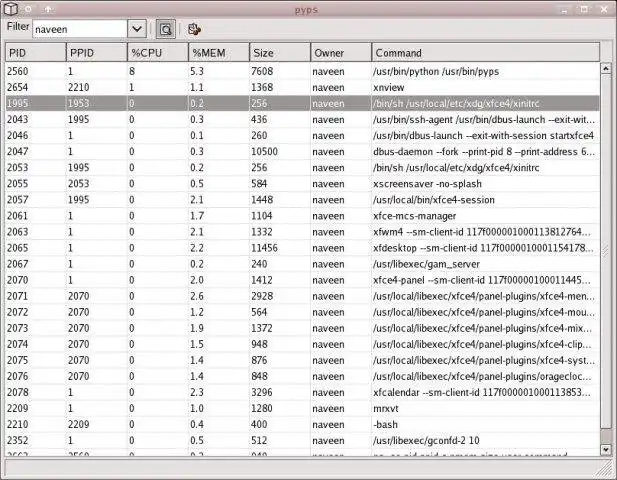Sort by the Command column header
The width and height of the screenshot is (617, 480).
click(x=486, y=53)
